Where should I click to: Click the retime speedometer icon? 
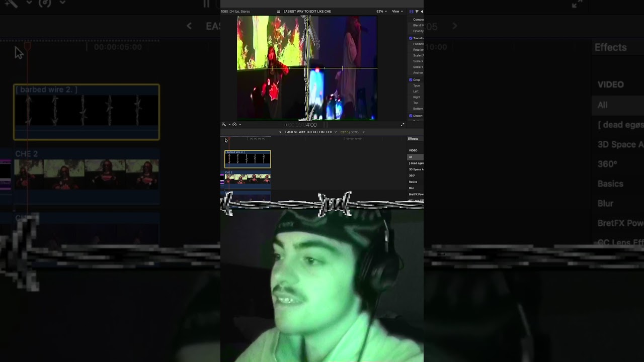pyautogui.click(x=234, y=124)
